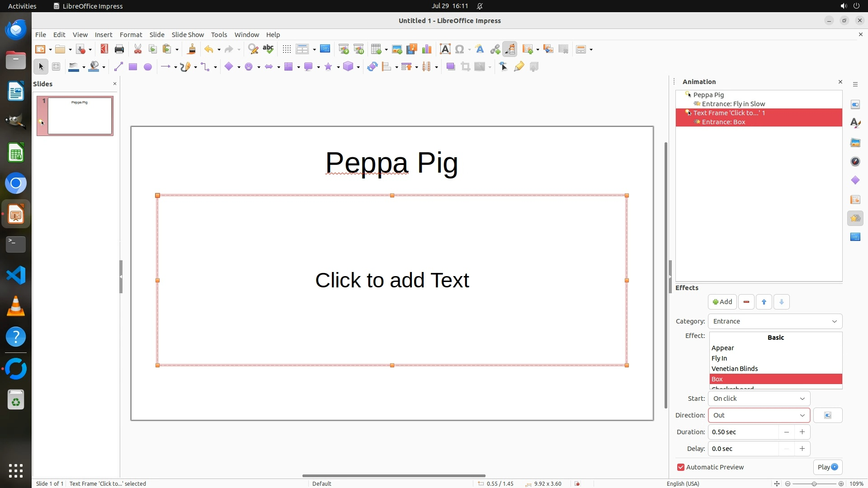
Task: Open the Format menu
Action: (x=131, y=35)
